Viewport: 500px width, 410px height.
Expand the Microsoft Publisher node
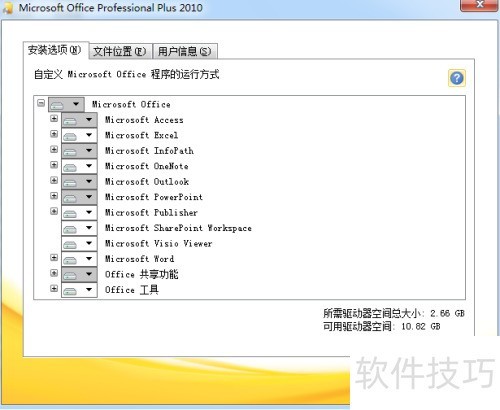[54, 211]
